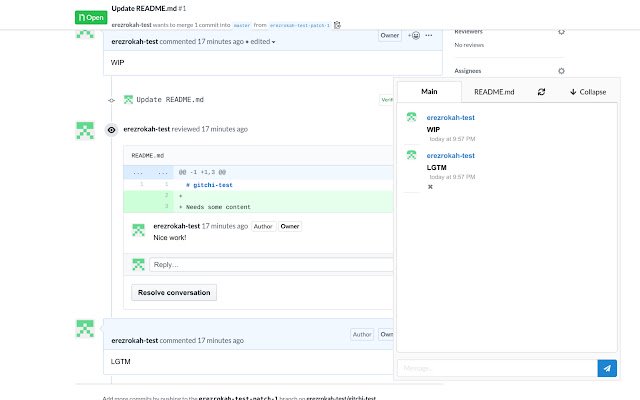640x400 pixels.
Task: Open erezrokah-test link above LGTM message
Action: [x=450, y=156]
